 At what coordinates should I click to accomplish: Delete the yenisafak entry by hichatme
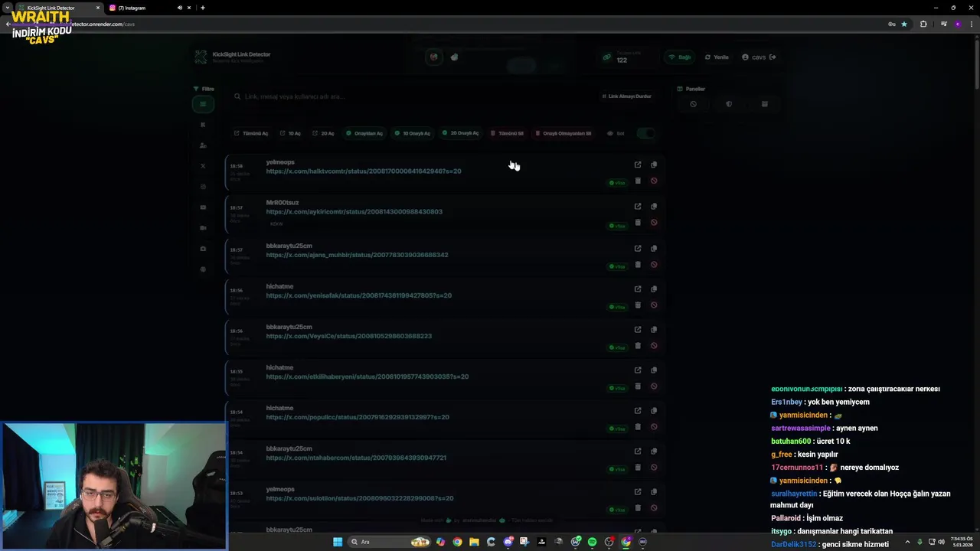coord(638,305)
